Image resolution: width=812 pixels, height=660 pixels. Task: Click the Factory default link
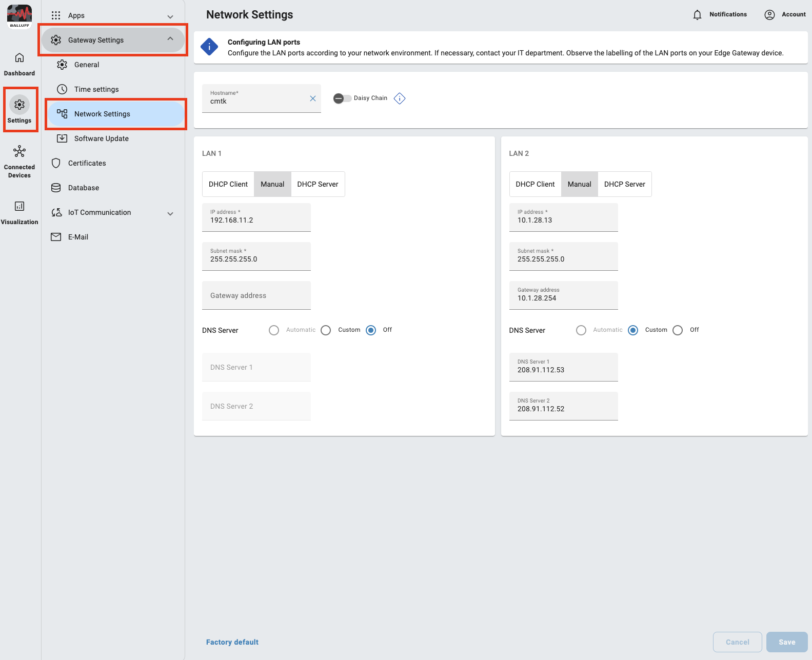(232, 642)
